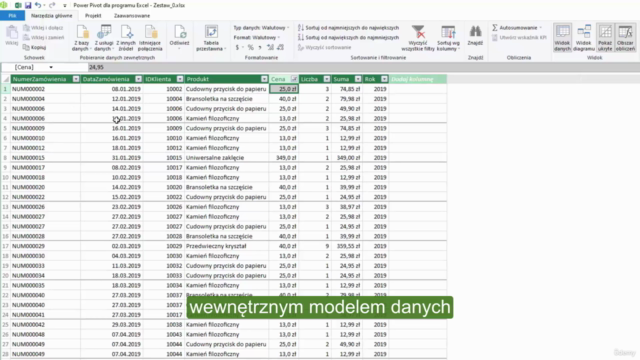Open Istniejące połączenia
Image resolution: width=640 pixels, height=360 pixels.
[150, 38]
